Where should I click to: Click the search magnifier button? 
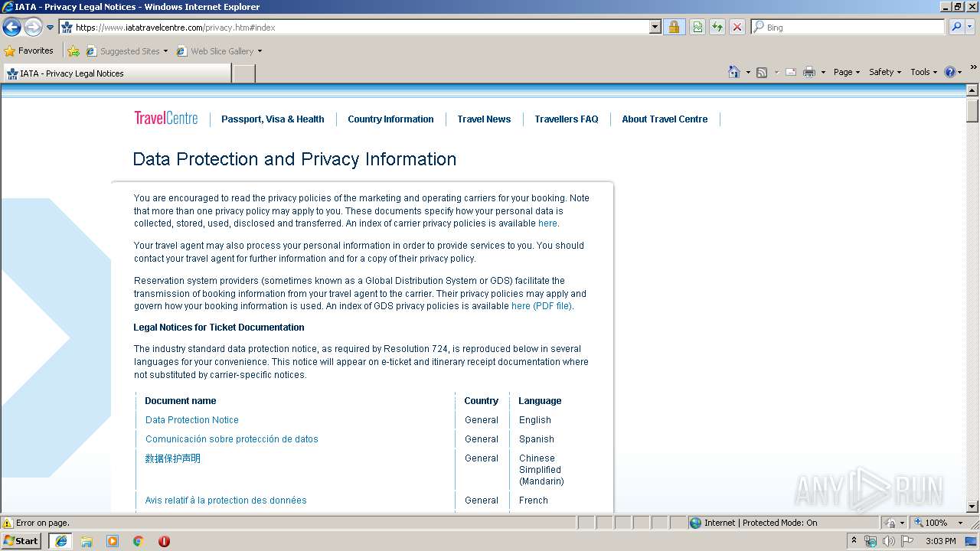point(956,28)
